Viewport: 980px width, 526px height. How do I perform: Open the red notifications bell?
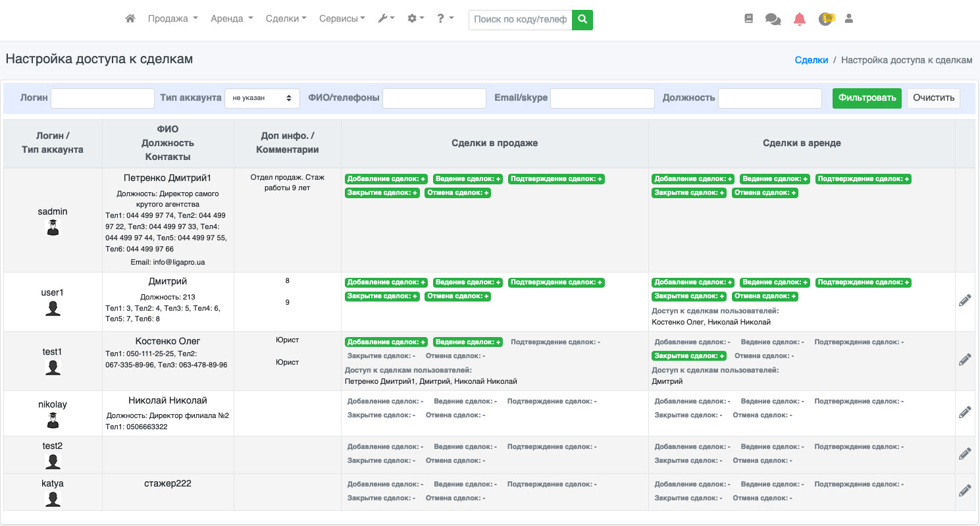pos(800,19)
